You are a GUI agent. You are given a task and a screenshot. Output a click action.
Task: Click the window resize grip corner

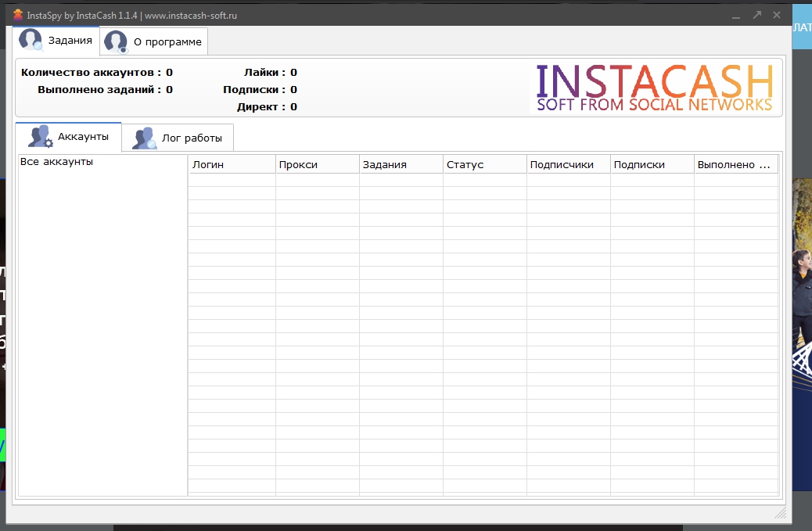(781, 513)
